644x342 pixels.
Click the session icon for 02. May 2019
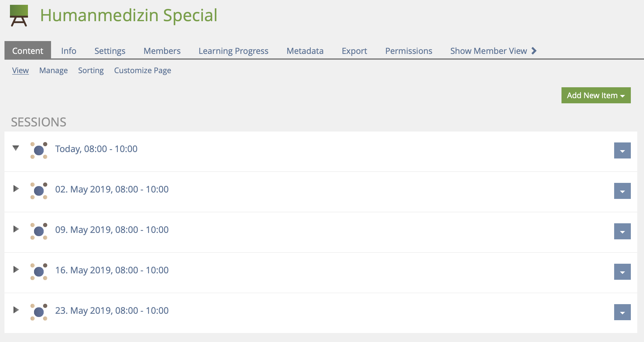point(39,191)
